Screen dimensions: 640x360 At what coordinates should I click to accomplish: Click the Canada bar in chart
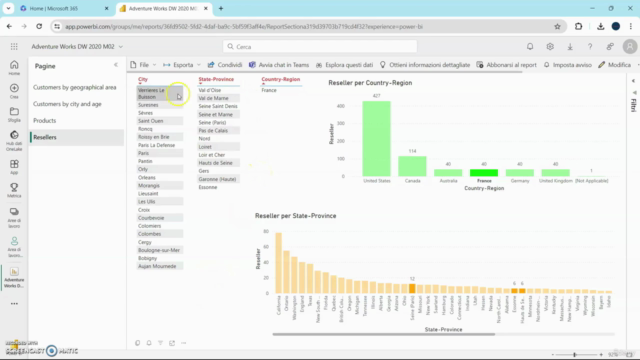click(412, 166)
